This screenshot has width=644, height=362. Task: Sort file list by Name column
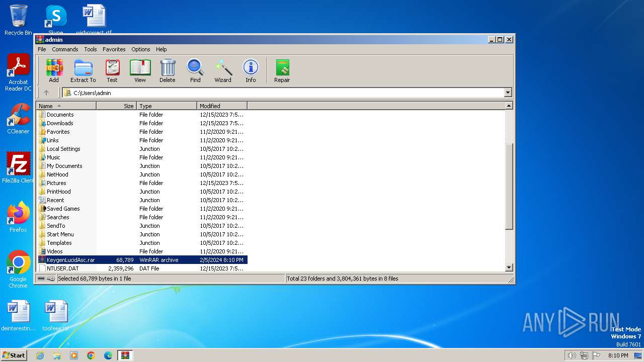(66, 106)
